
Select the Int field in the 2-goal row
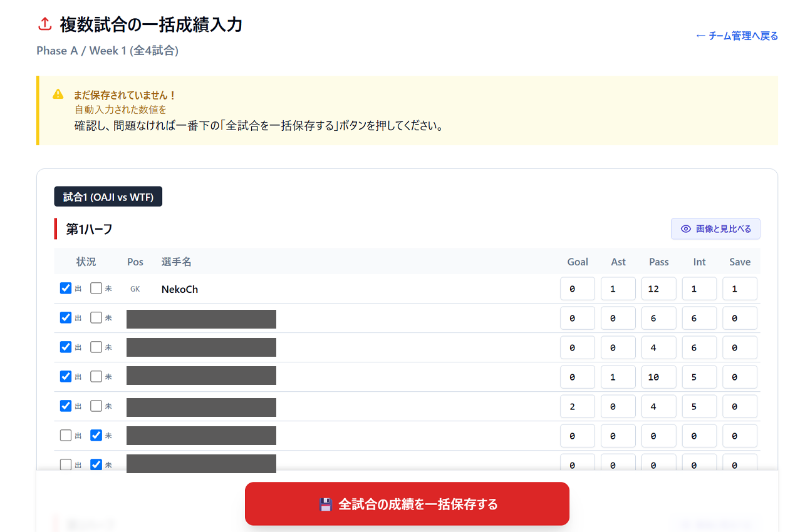pyautogui.click(x=699, y=406)
